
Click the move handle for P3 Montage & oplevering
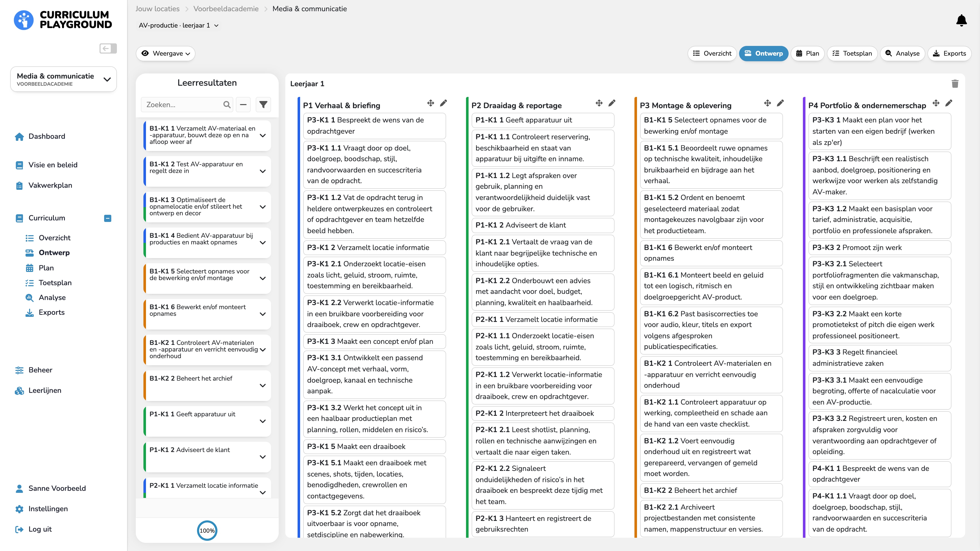tap(768, 103)
